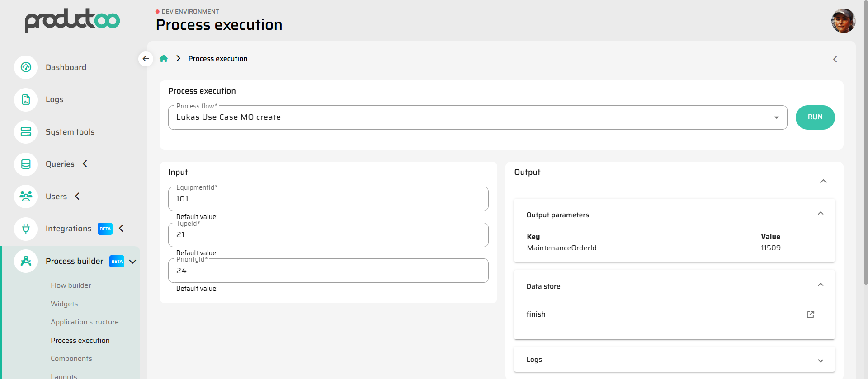Click the home icon in breadcrumb
The height and width of the screenshot is (379, 868).
pyautogui.click(x=164, y=59)
